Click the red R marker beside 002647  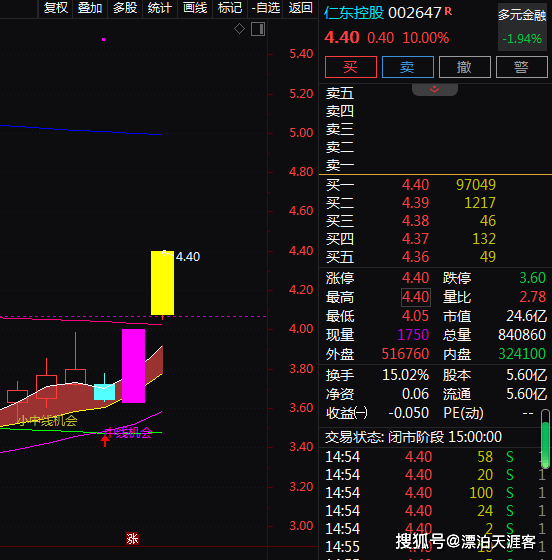[448, 12]
